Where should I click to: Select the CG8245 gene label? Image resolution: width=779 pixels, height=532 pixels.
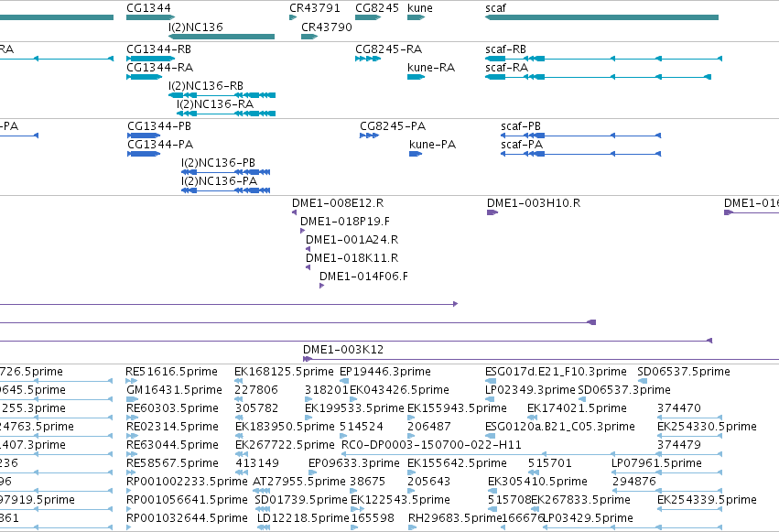(x=377, y=8)
